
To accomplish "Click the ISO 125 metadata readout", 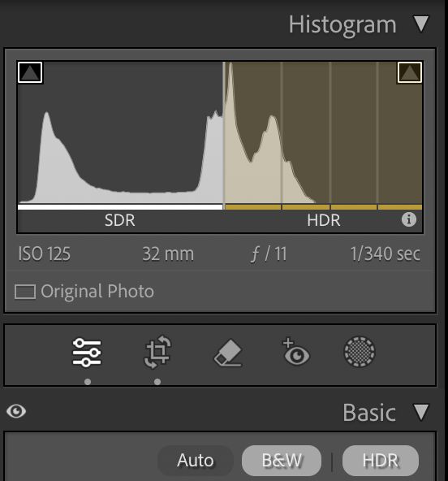I will (45, 254).
